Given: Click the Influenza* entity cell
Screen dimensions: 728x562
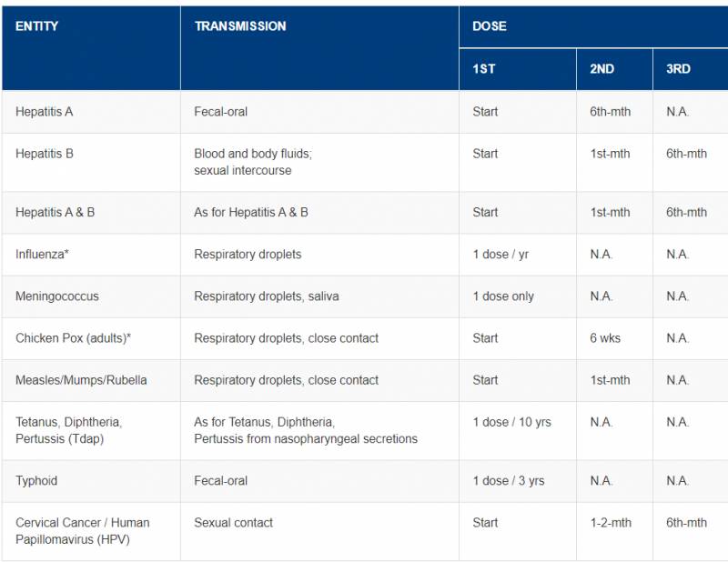Looking at the screenshot, I should (x=43, y=255).
